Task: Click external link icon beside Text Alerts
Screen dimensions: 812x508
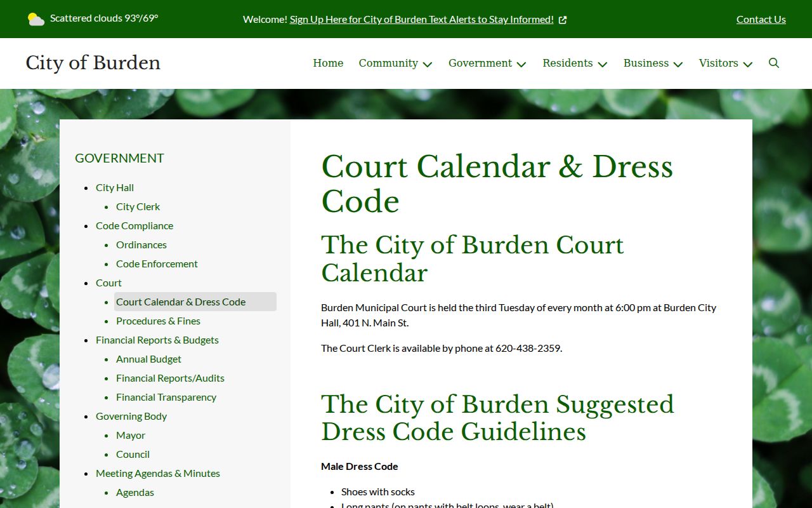Action: 563,20
